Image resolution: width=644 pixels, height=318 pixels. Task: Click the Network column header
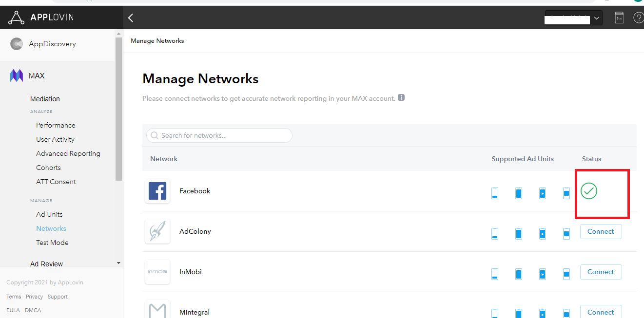164,159
